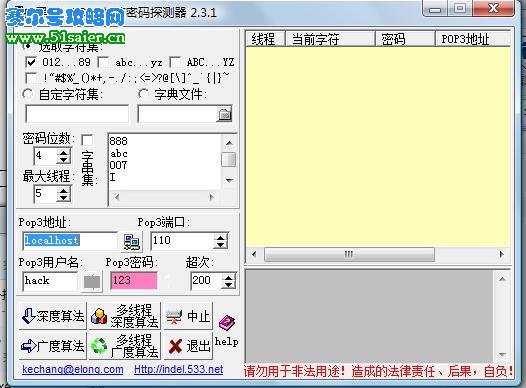Click the 退出 exit button with red X
Image resolution: width=526 pixels, height=388 pixels.
pos(188,346)
